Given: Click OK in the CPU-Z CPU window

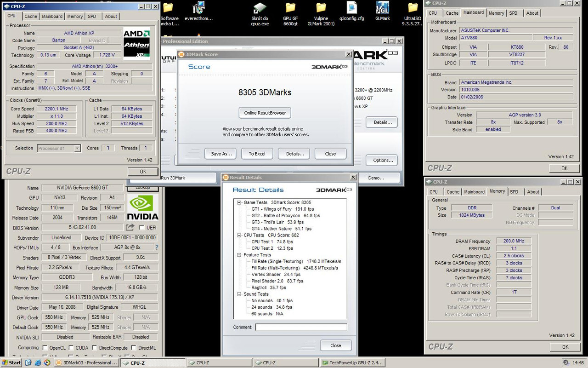Looking at the screenshot, I should pyautogui.click(x=143, y=172).
